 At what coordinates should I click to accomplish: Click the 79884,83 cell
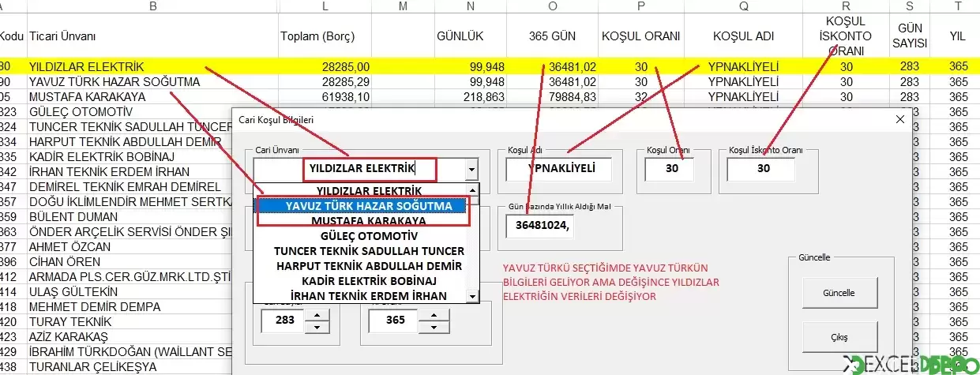[x=553, y=96]
